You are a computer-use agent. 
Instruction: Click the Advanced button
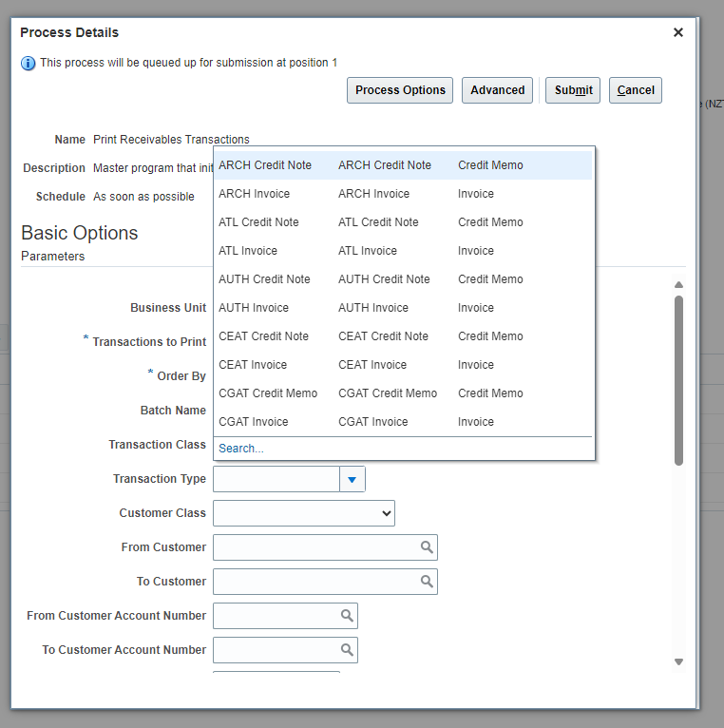click(x=497, y=90)
